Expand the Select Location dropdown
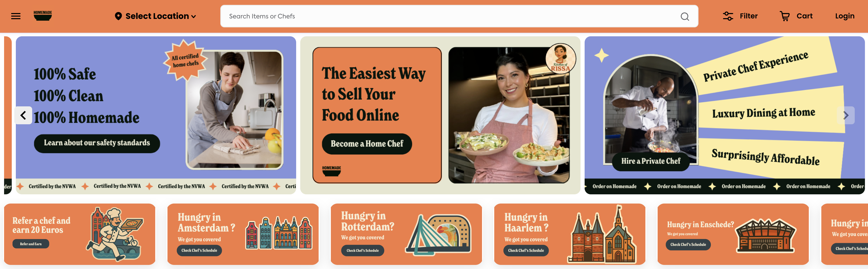 [155, 16]
